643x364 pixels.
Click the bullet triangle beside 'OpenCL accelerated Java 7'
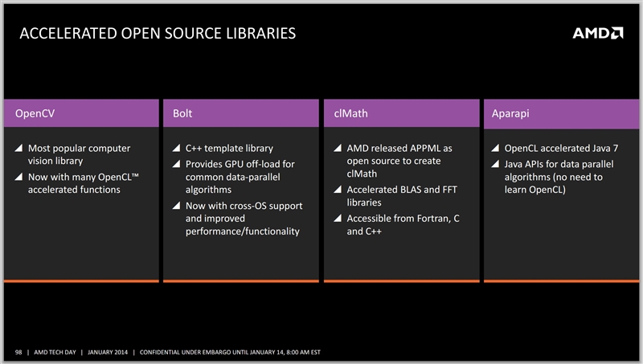tap(495, 148)
